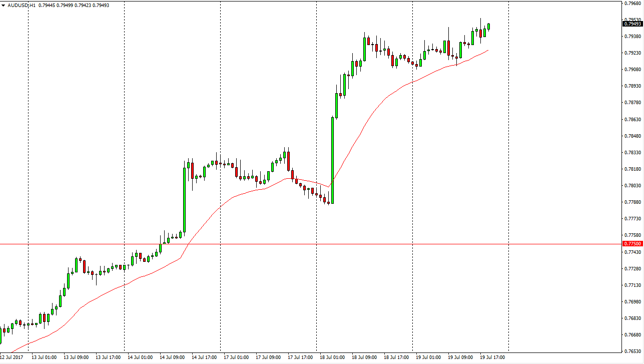
Task: Click the 0.77280 price scale label
Action: [x=633, y=269]
